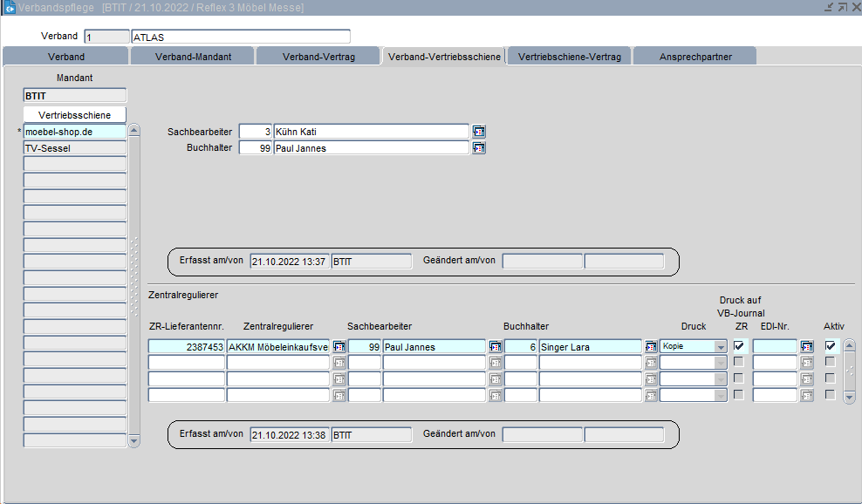
Task: Open the Ansprechpartner tab
Action: tap(694, 57)
